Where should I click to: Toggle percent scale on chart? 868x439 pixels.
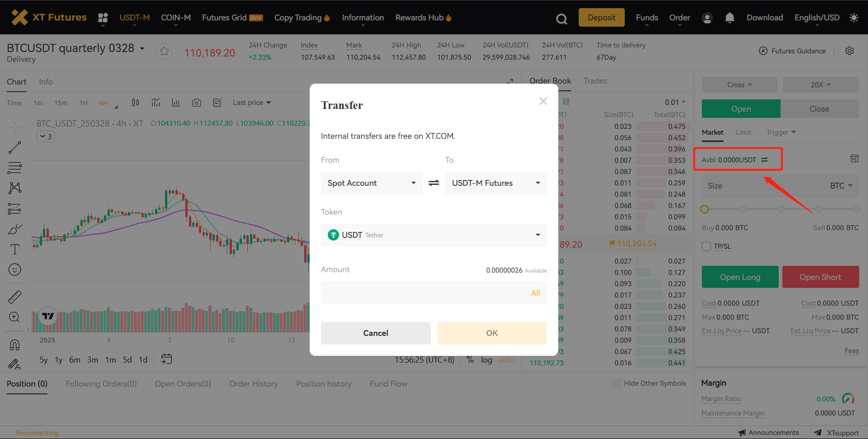coord(470,360)
